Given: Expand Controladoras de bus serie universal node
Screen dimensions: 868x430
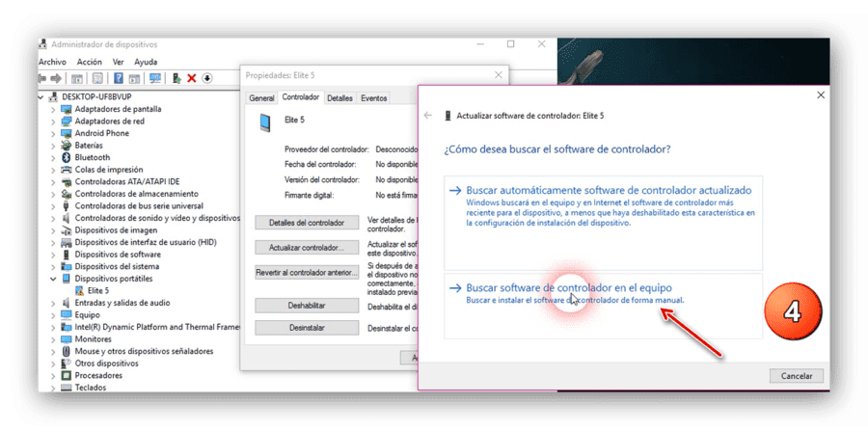Looking at the screenshot, I should pyautogui.click(x=53, y=206).
